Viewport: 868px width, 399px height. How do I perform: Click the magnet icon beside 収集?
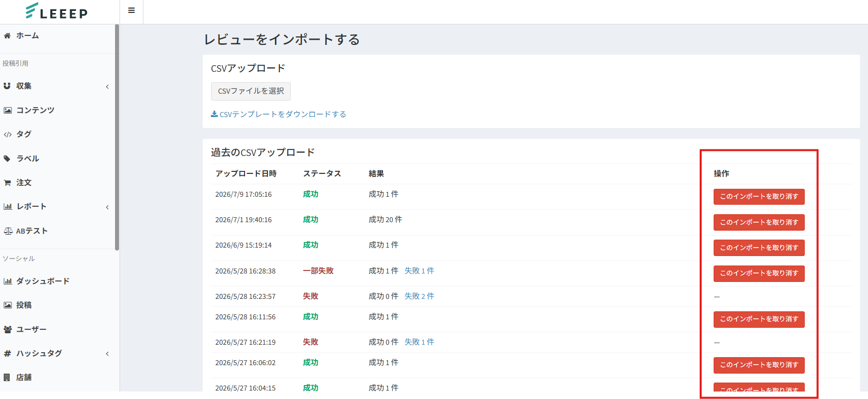pos(7,86)
